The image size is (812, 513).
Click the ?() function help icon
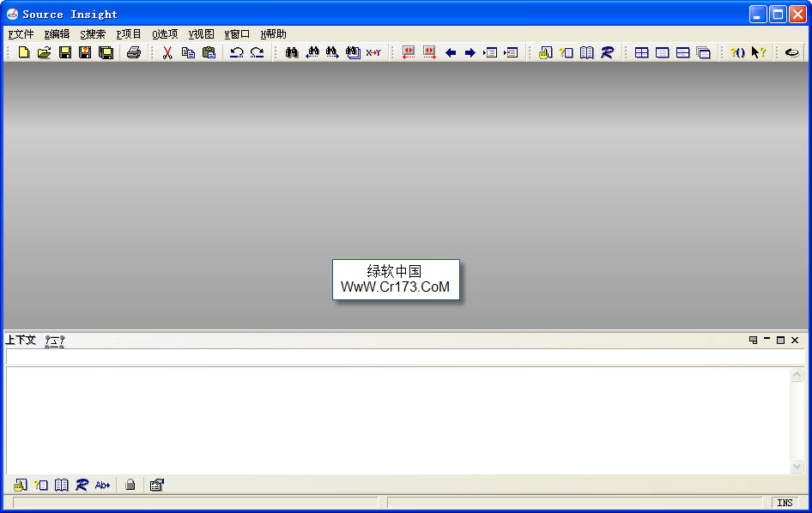(737, 52)
